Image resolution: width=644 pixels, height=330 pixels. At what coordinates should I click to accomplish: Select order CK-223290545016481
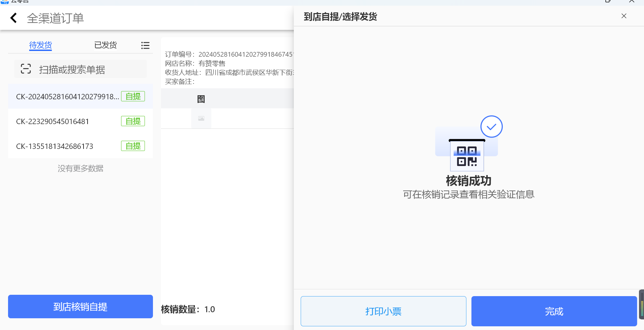pyautogui.click(x=80, y=121)
